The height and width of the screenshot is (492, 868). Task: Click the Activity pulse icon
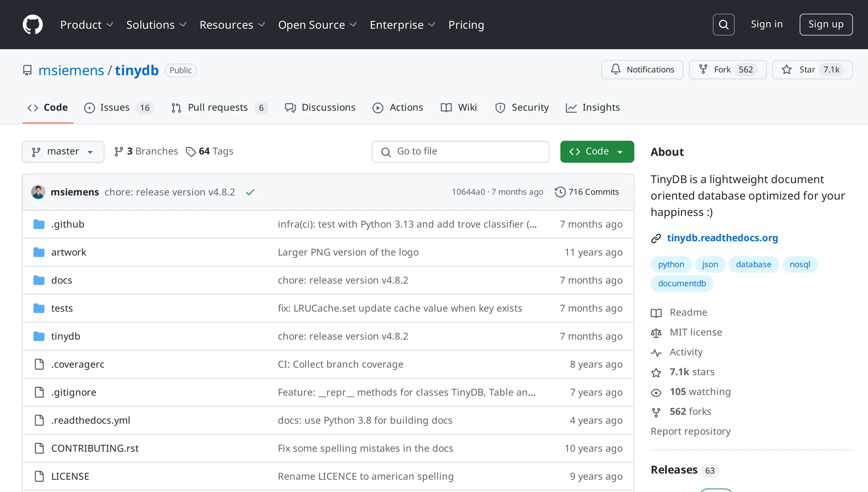coord(656,352)
